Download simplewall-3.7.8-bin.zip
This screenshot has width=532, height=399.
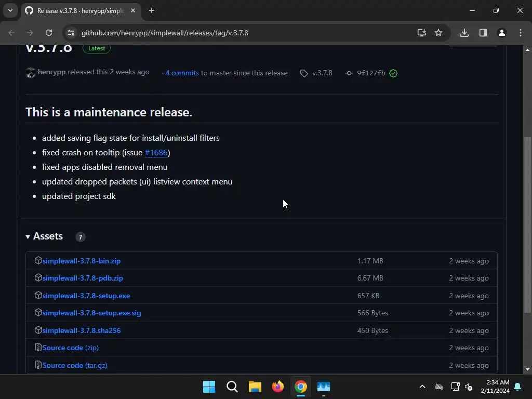point(82,261)
